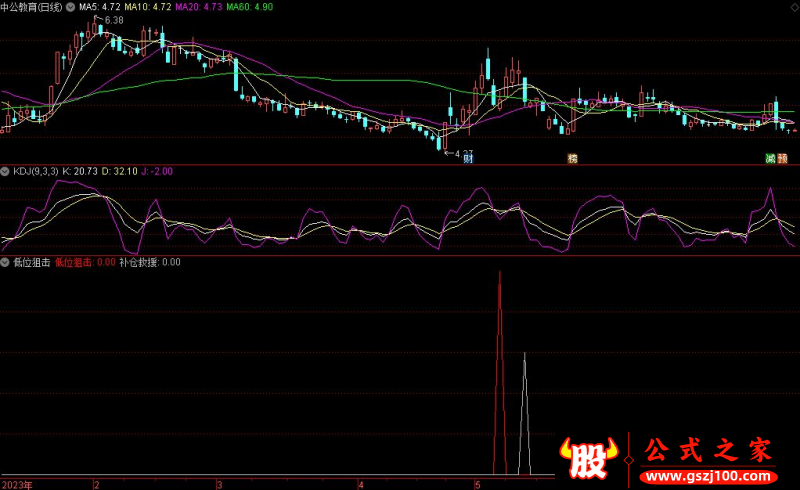This screenshot has width=800, height=490.
Task: Open the KDJ(9,3,3) indicator dropdown arrow
Action: coord(6,171)
